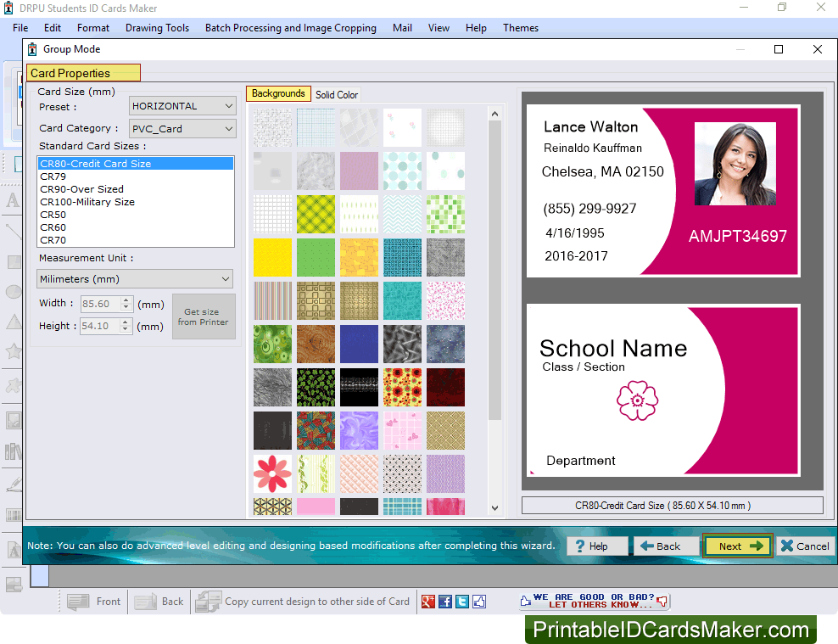Click the Facebook share icon
This screenshot has width=838, height=644.
click(x=444, y=602)
